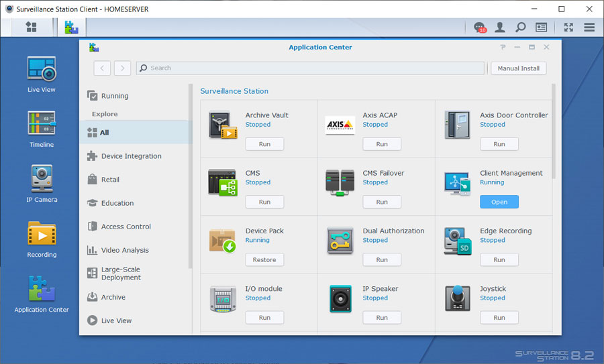Open the hamburger menu in top bar

(x=589, y=27)
